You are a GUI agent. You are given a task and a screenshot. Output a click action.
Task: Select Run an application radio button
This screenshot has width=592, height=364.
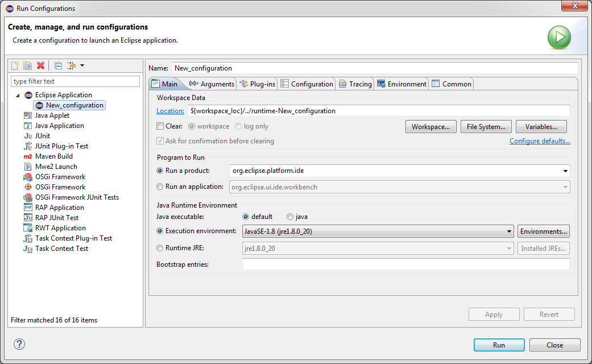click(x=160, y=187)
